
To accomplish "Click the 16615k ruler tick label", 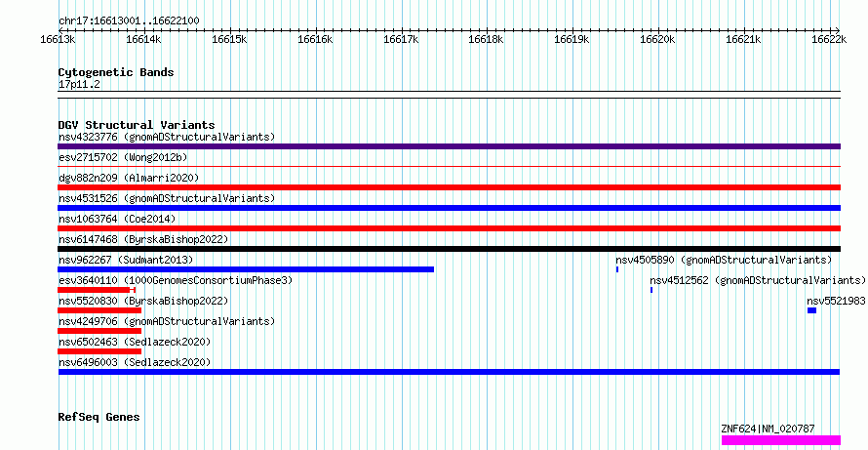I will [x=229, y=39].
